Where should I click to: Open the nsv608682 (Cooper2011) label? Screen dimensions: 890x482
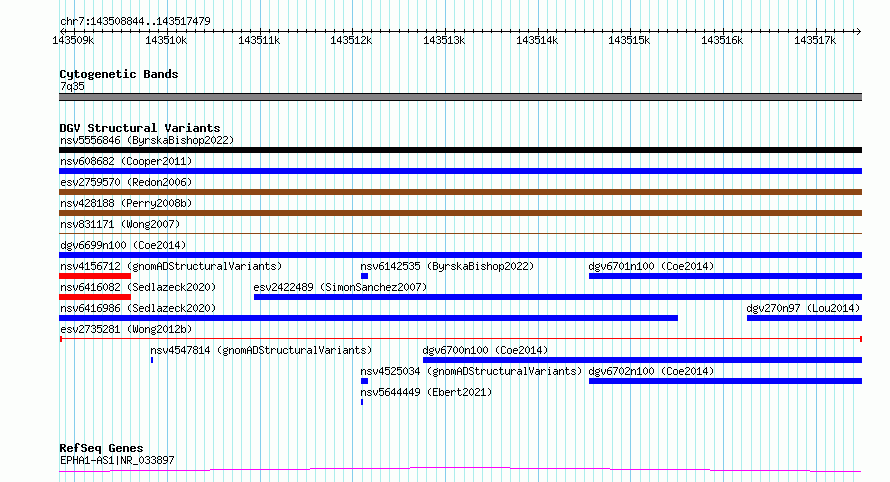pyautogui.click(x=126, y=161)
